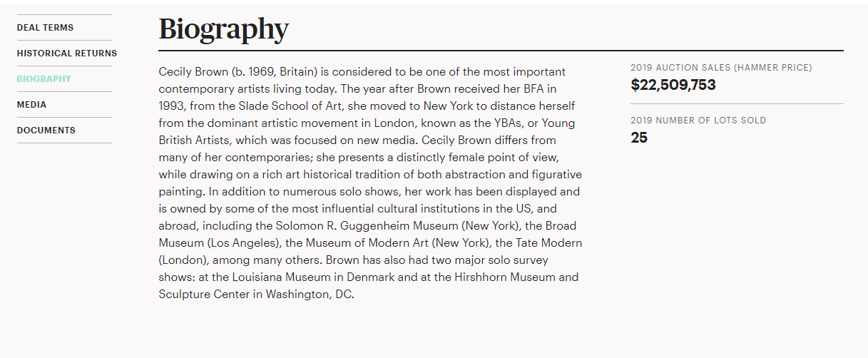The width and height of the screenshot is (868, 358).
Task: Go to Historical Returns in sidebar
Action: coord(67,53)
